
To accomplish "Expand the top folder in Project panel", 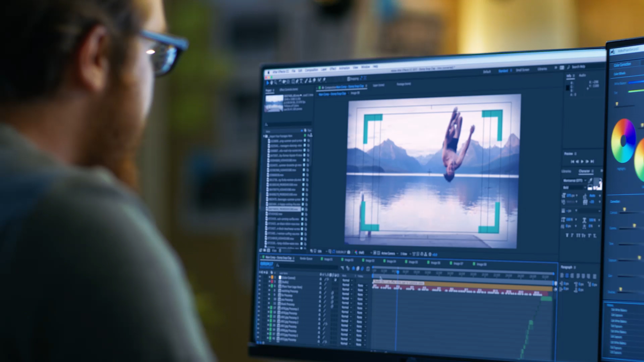I will (x=264, y=136).
